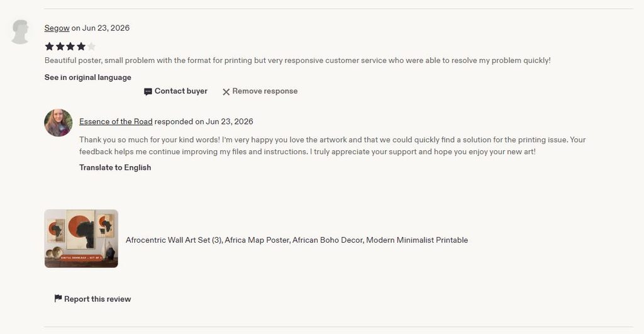Screen dimensions: 644x334
Task: Click the third filled rating star
Action: click(x=70, y=47)
